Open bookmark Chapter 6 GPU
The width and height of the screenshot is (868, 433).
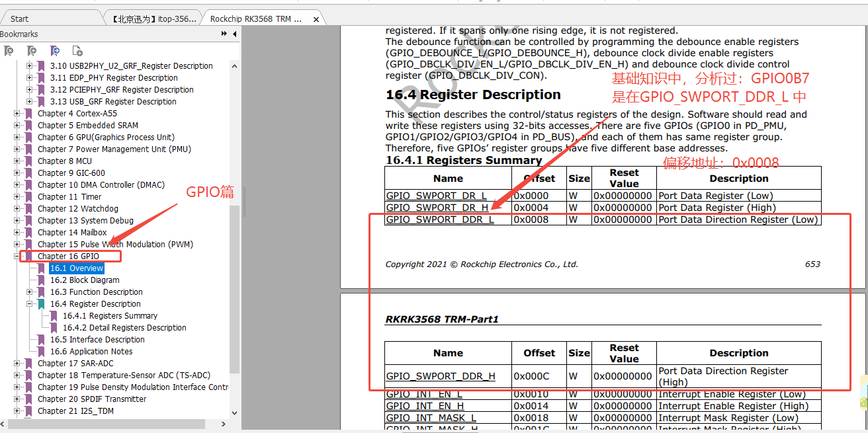click(106, 138)
